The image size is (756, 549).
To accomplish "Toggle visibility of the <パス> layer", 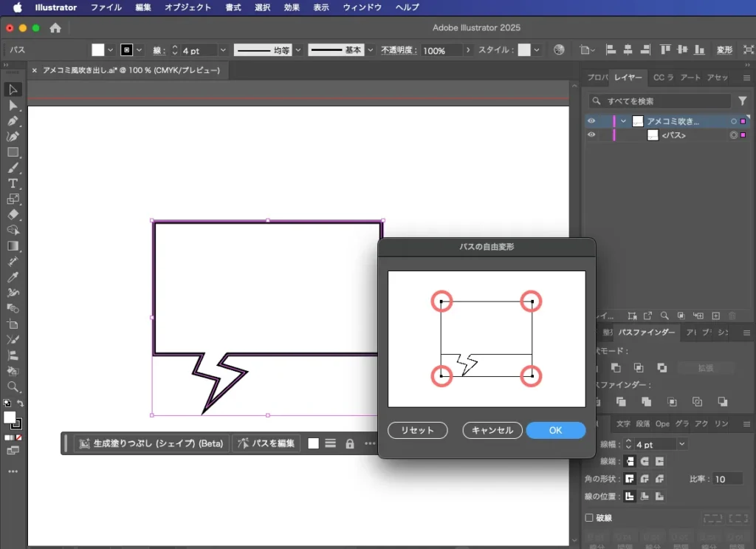I will [x=591, y=135].
